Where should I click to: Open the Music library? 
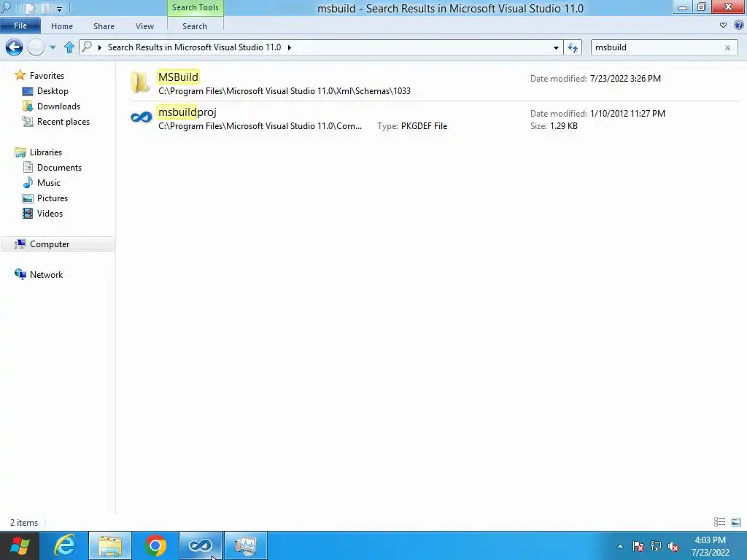49,183
